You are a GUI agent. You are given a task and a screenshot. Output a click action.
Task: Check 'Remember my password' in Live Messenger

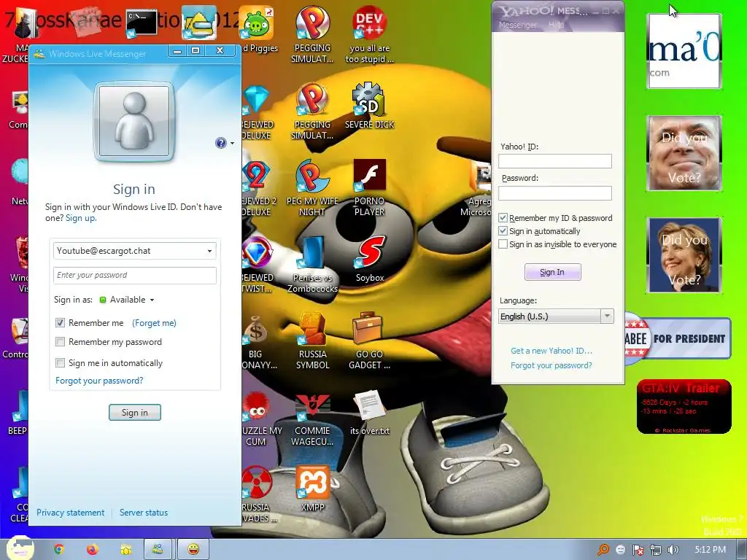[60, 342]
